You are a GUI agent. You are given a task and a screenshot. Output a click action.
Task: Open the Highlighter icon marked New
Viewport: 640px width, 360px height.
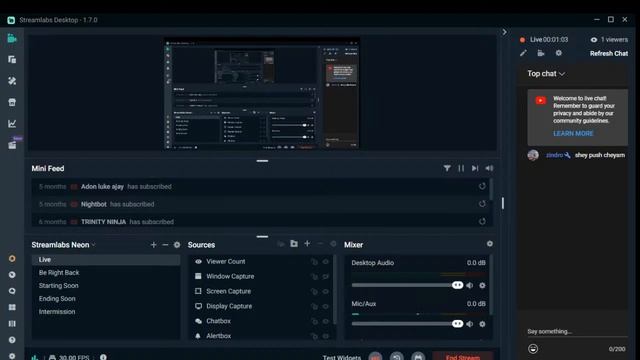(x=13, y=144)
